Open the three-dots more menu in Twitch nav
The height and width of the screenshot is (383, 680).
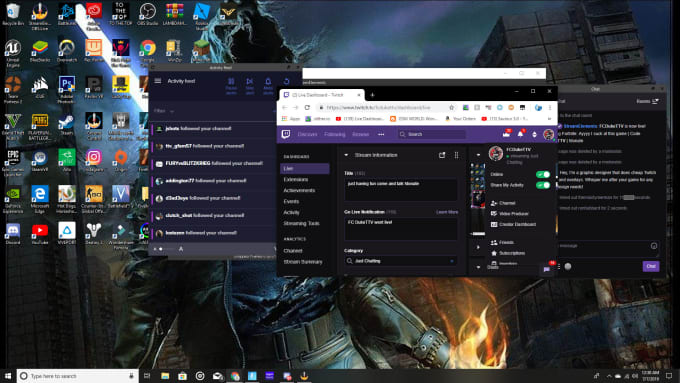point(381,134)
